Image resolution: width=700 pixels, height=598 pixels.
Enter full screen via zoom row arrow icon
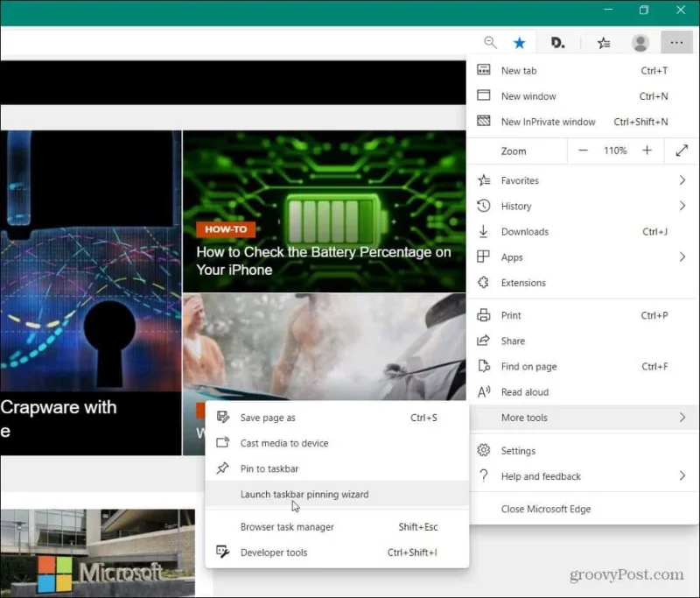pyautogui.click(x=682, y=151)
